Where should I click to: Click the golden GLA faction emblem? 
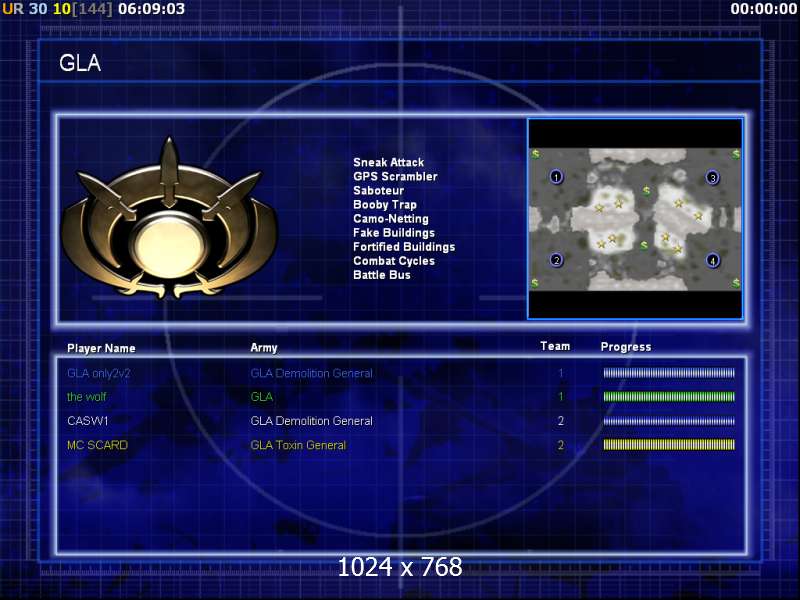pos(169,218)
